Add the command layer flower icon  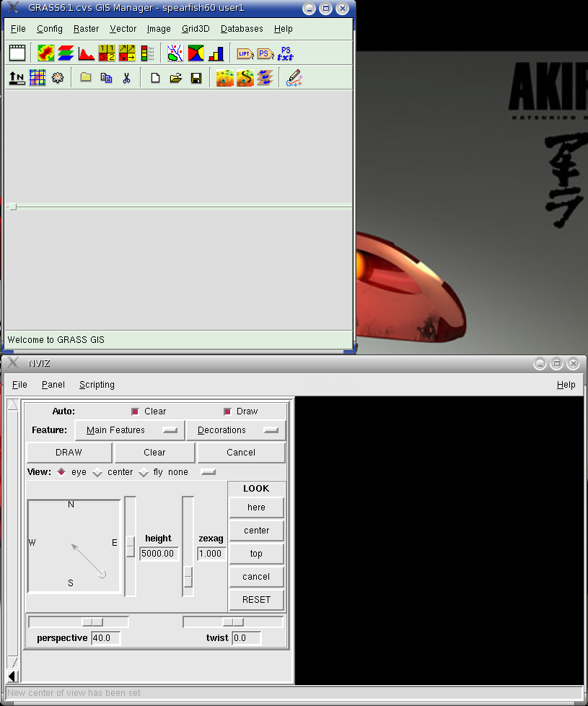coord(58,78)
